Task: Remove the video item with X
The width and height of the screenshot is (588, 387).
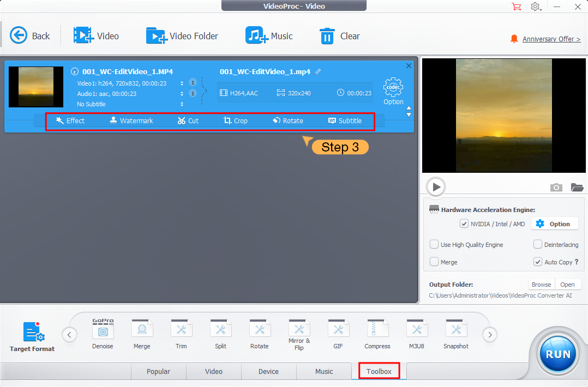Action: point(409,66)
